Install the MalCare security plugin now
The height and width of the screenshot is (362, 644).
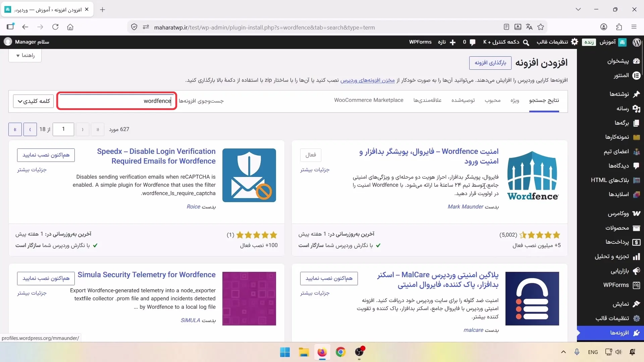[x=329, y=278]
